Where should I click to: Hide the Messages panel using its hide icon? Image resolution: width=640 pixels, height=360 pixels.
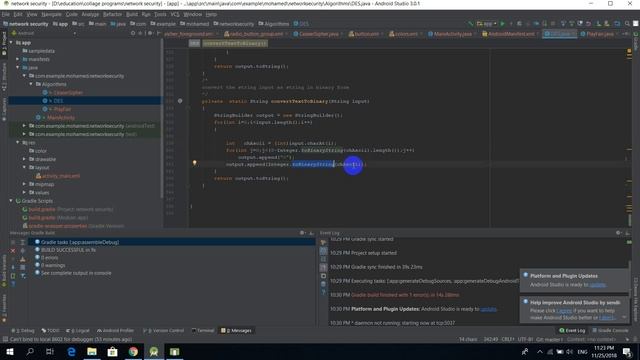point(311,233)
